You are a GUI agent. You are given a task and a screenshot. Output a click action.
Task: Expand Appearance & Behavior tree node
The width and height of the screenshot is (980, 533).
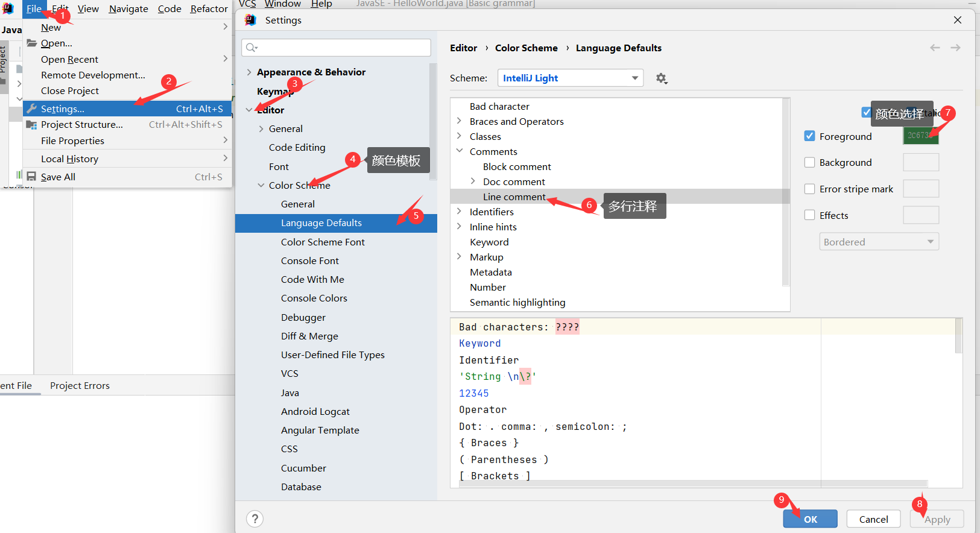(249, 72)
